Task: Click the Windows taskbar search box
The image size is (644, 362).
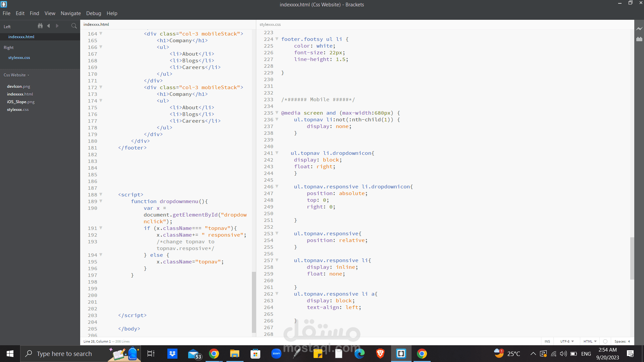Action: [64, 354]
